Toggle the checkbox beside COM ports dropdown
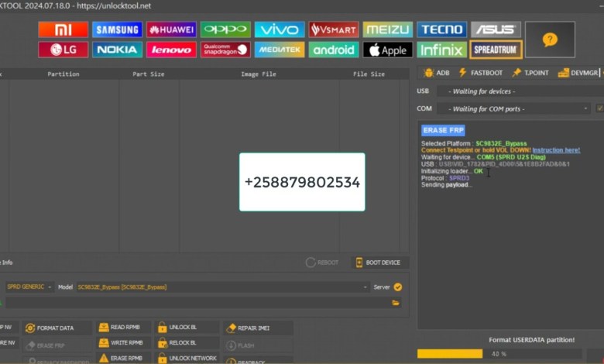 pos(599,109)
